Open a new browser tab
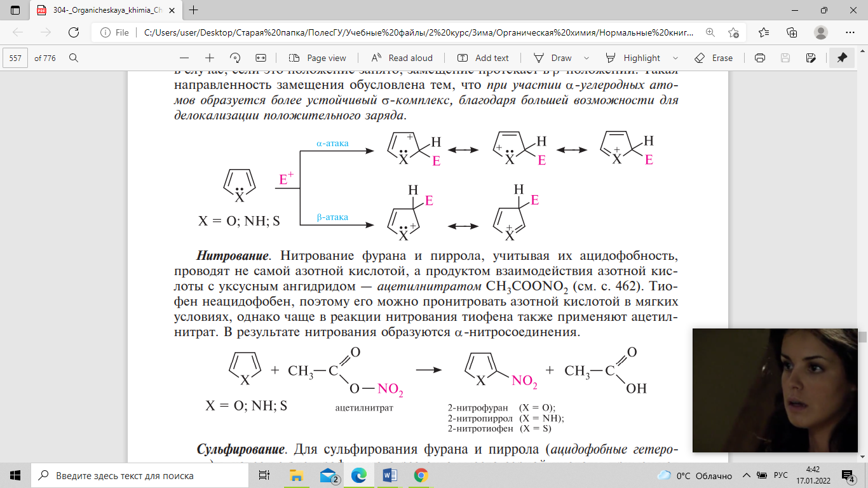This screenshot has width=868, height=488. pos(194,10)
